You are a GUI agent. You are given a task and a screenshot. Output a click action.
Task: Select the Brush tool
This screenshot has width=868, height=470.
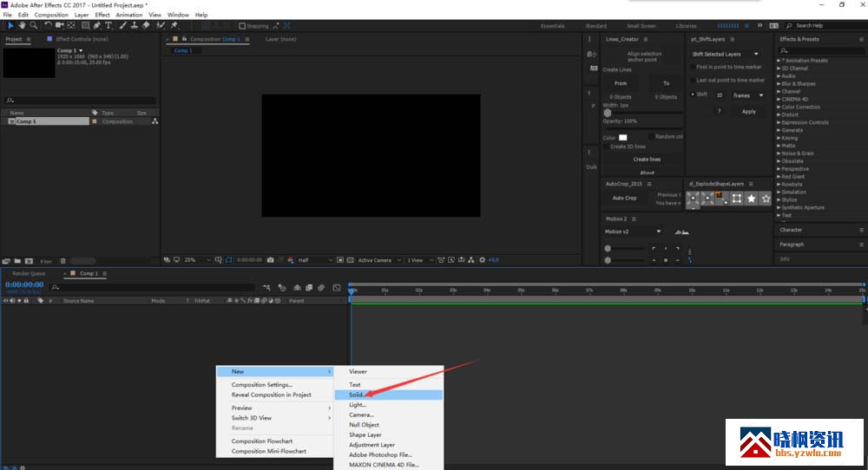(123, 25)
